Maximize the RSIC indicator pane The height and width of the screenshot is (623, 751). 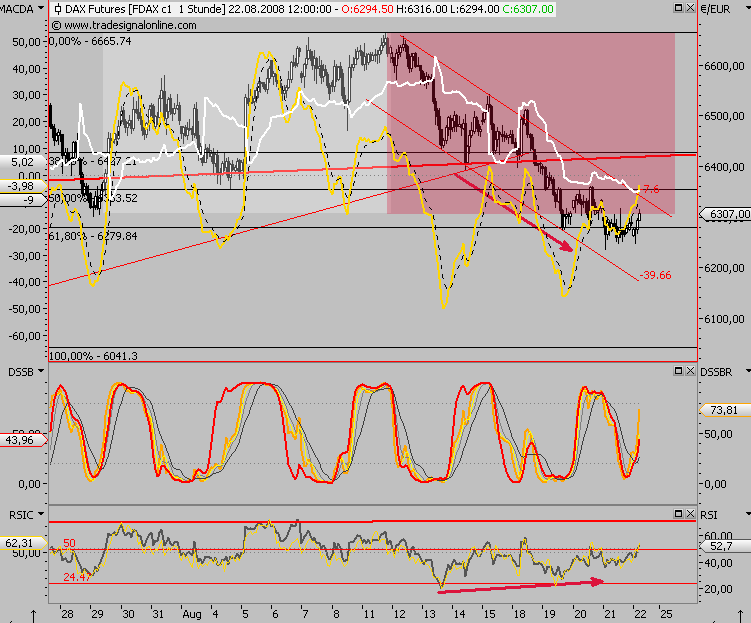(678, 513)
